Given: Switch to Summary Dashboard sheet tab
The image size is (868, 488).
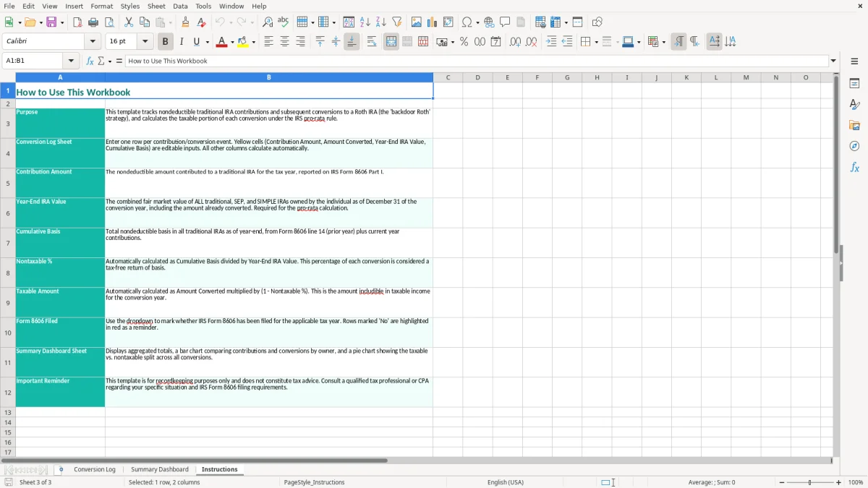Looking at the screenshot, I should click(160, 469).
